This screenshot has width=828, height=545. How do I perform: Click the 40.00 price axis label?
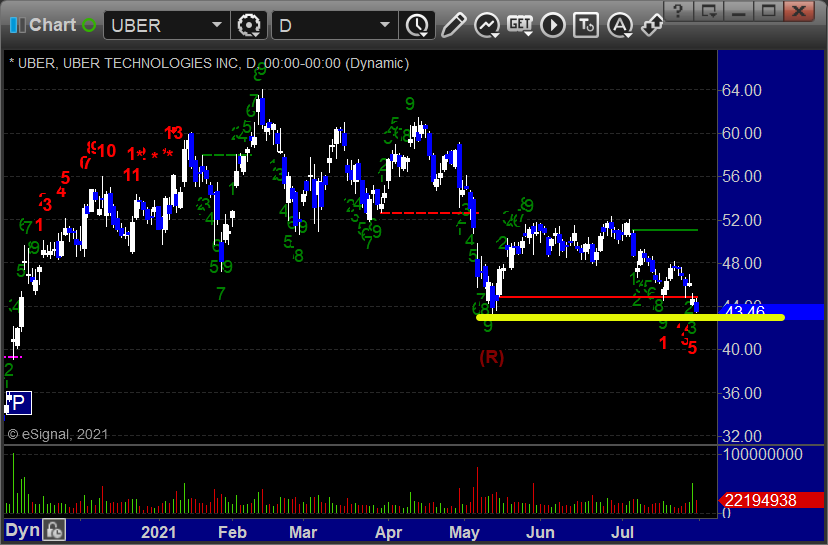742,349
